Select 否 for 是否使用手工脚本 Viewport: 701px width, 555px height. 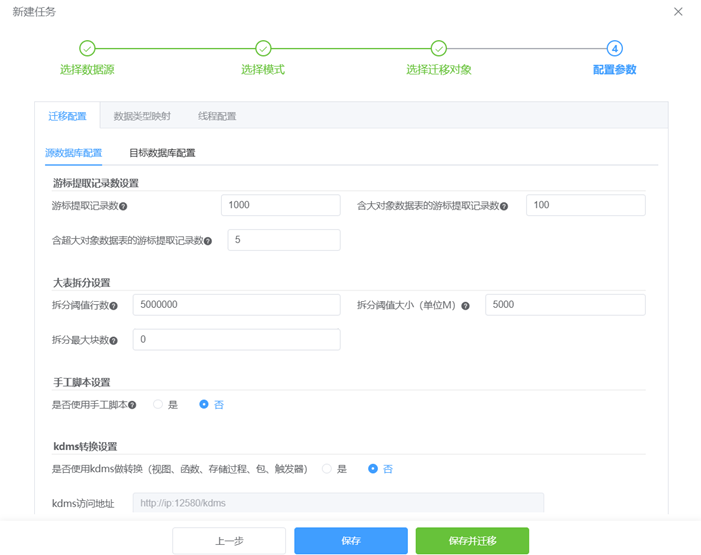pyautogui.click(x=211, y=405)
